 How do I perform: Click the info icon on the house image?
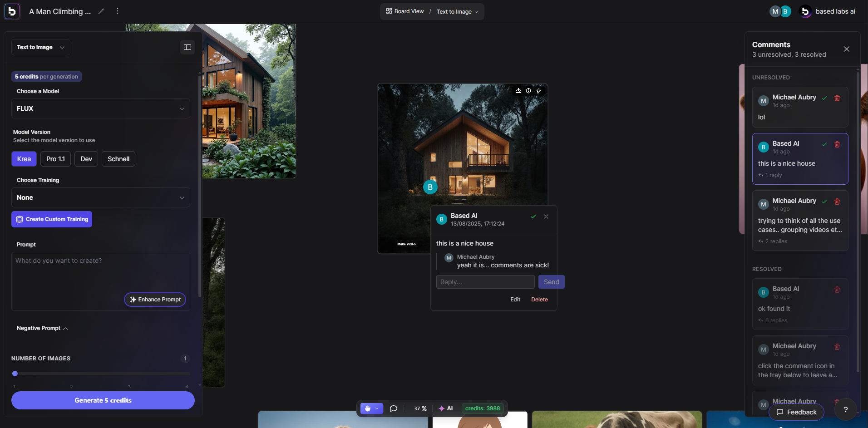[x=528, y=91]
